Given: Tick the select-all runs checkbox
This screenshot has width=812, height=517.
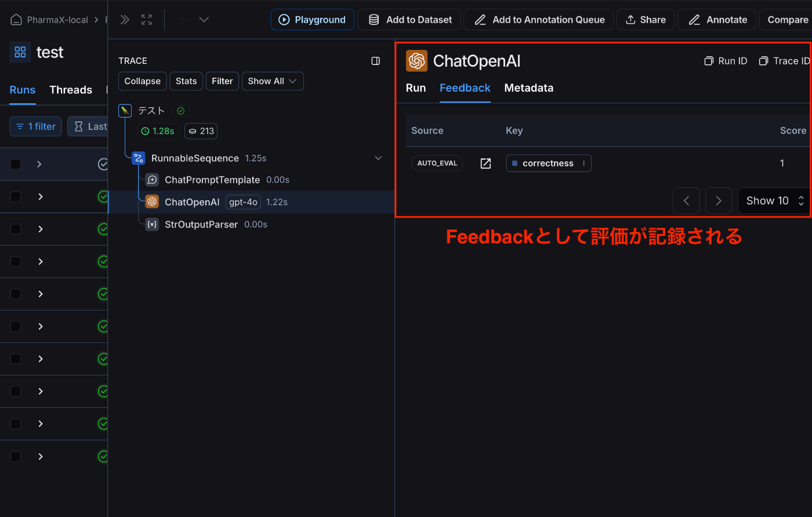Looking at the screenshot, I should coord(16,164).
